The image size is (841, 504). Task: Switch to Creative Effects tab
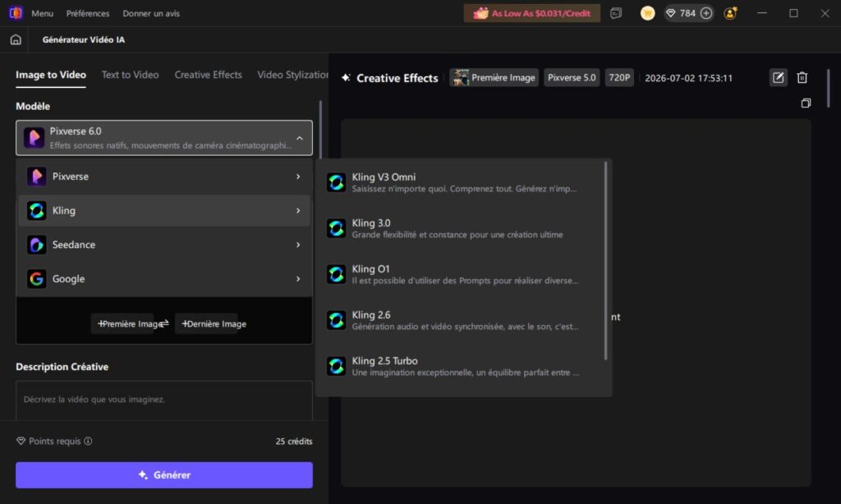pos(208,75)
